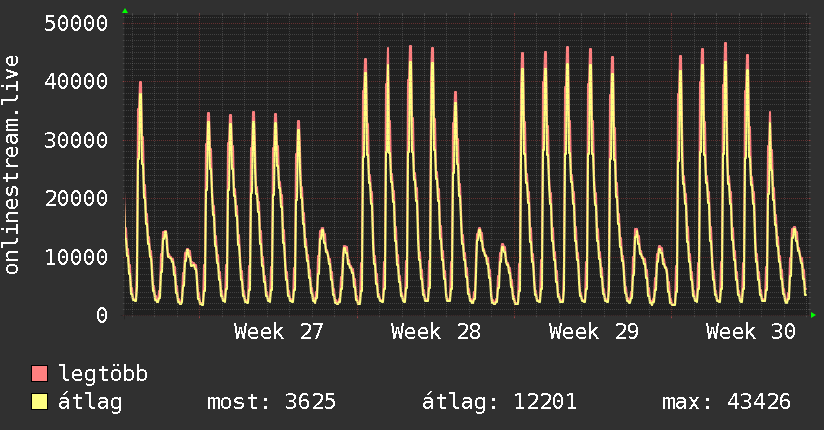Image resolution: width=824 pixels, height=430 pixels.
Task: Click the 20000 y-axis label
Action: click(x=76, y=199)
